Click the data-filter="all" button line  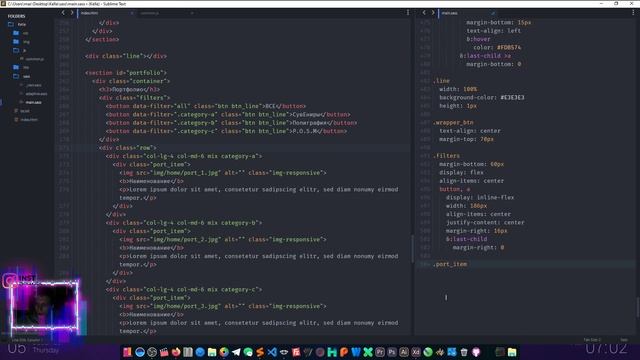click(206, 106)
